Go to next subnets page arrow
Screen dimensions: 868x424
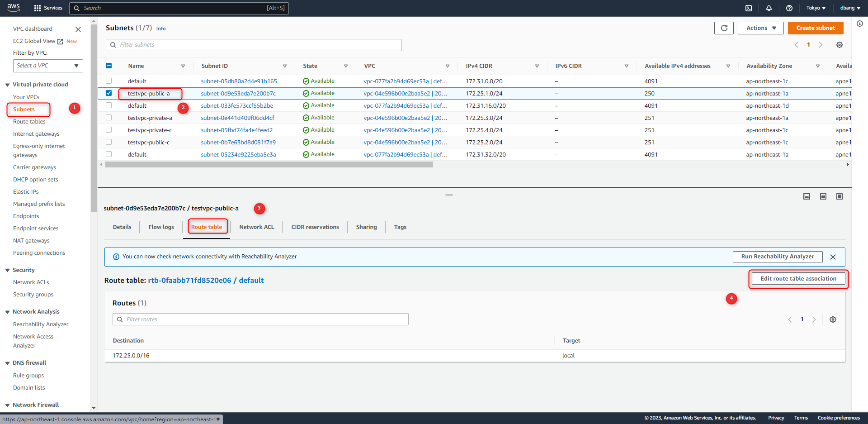(821, 45)
